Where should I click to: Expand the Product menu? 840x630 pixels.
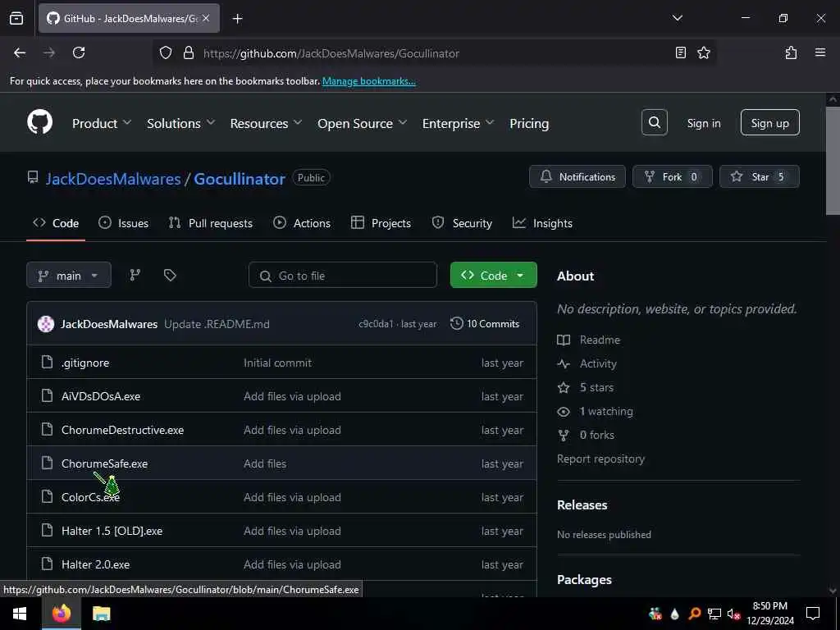tap(102, 123)
